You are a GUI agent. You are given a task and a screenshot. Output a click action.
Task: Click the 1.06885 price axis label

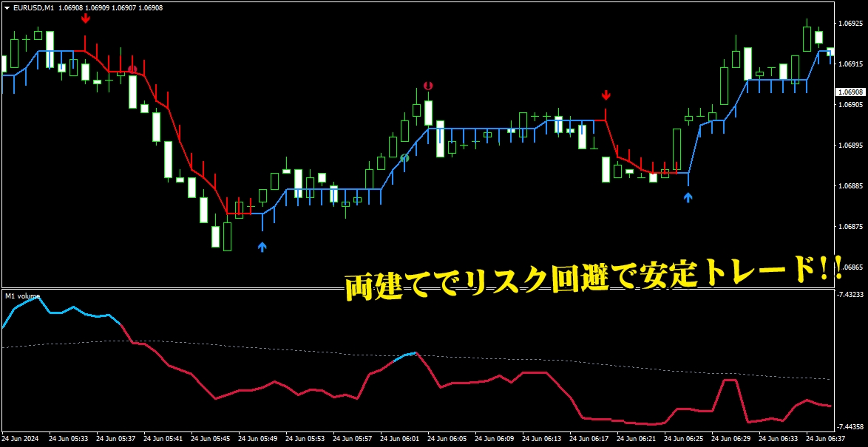tap(851, 186)
